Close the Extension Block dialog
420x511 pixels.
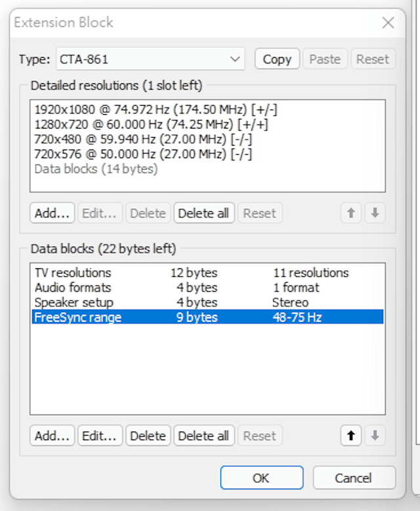[388, 23]
